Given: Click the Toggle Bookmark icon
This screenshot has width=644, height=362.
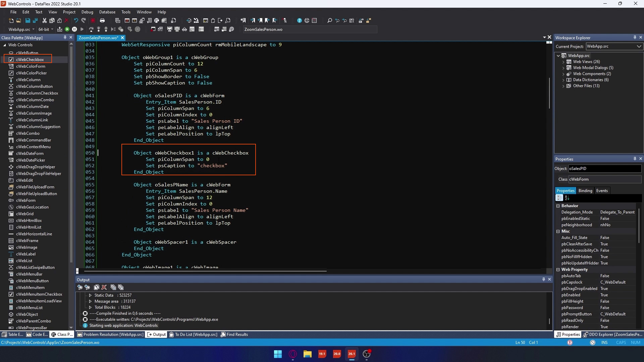Looking at the screenshot, I should (243, 20).
